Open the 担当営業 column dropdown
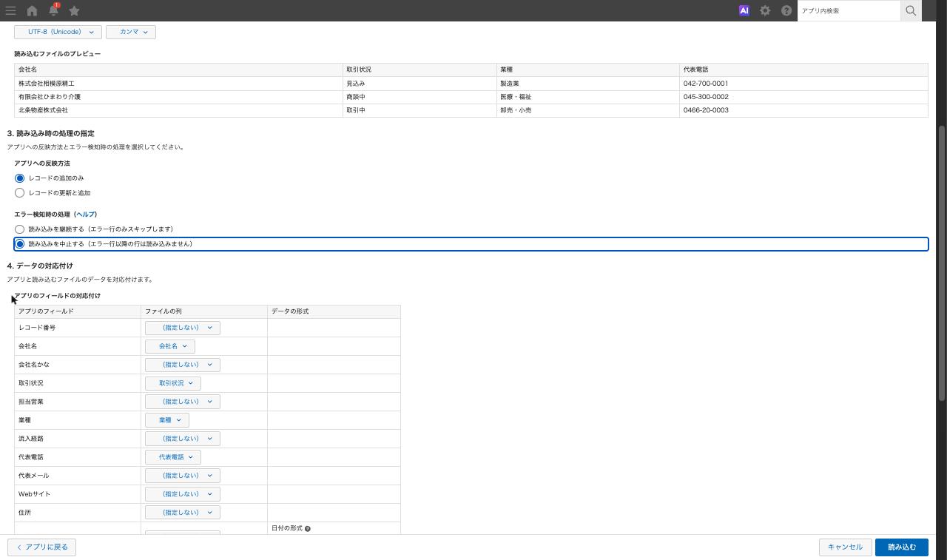Image resolution: width=947 pixels, height=560 pixels. [183, 402]
